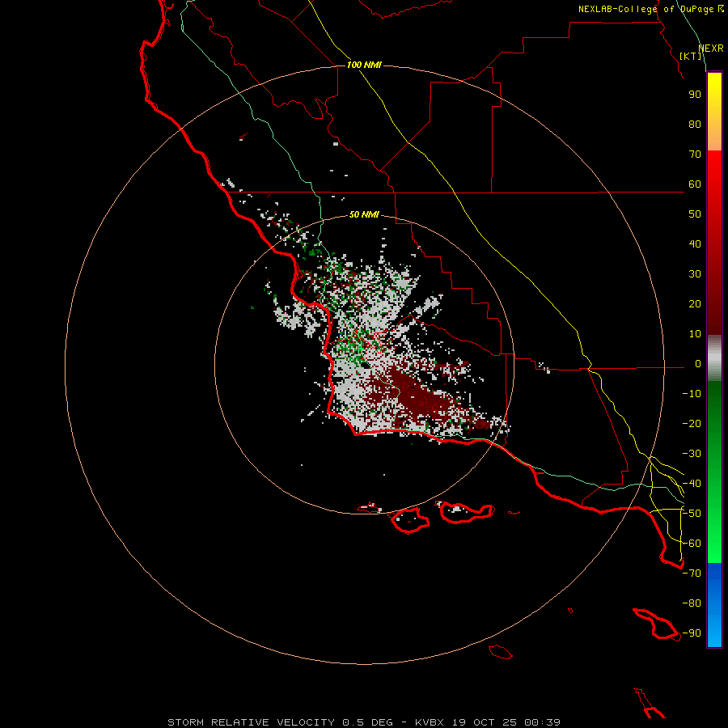
Task: Click the -60 value on the velocity scale
Action: [x=692, y=544]
